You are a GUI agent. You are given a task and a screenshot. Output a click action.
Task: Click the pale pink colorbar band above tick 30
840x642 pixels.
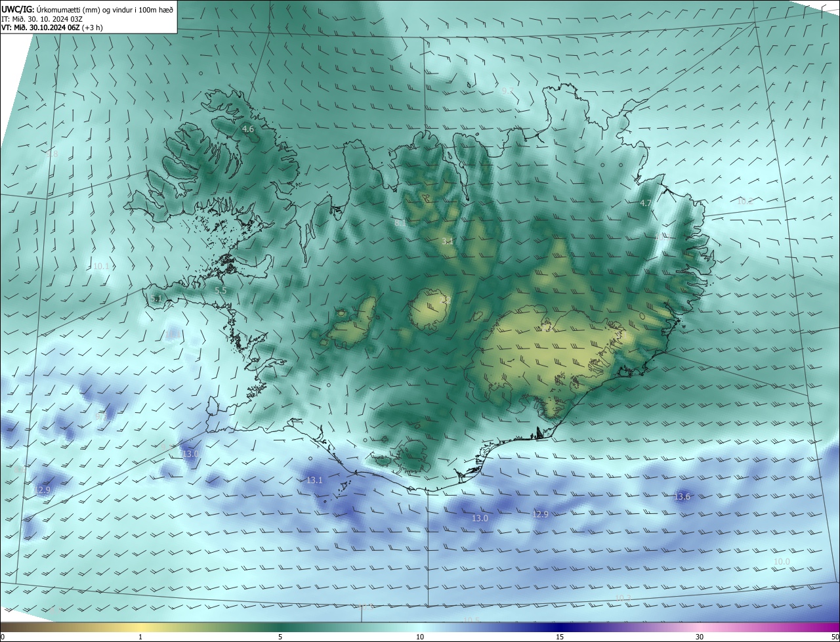coord(700,627)
